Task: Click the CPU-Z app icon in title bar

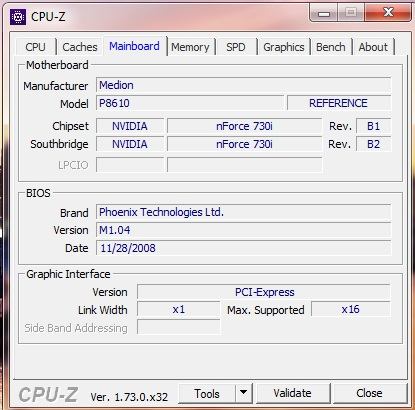Action: 18,17
